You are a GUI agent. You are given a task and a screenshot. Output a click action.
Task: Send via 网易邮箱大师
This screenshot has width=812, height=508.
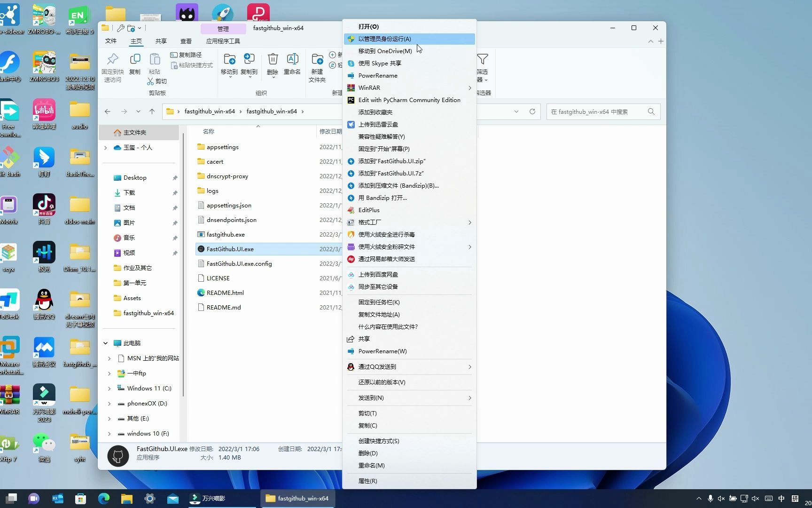click(409, 259)
